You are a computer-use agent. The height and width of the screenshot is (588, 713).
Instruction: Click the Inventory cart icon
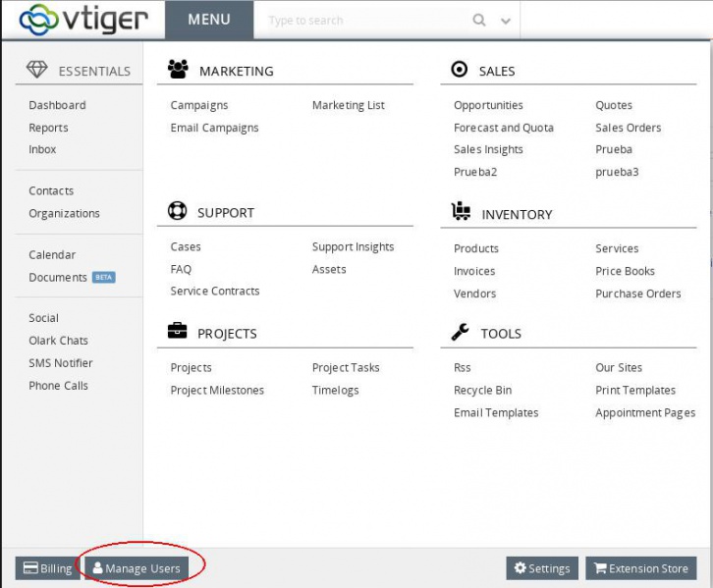click(x=460, y=212)
